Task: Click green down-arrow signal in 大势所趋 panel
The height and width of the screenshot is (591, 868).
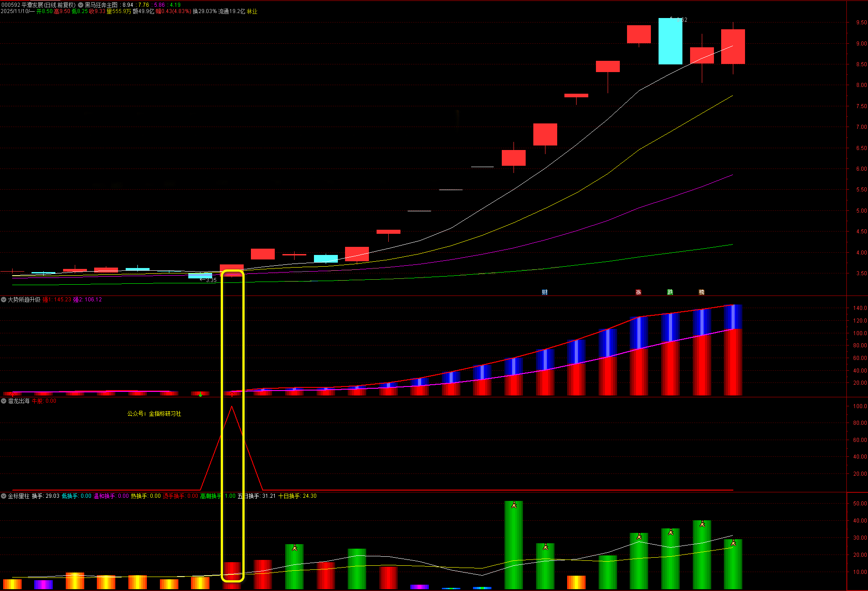Action: coord(200,395)
